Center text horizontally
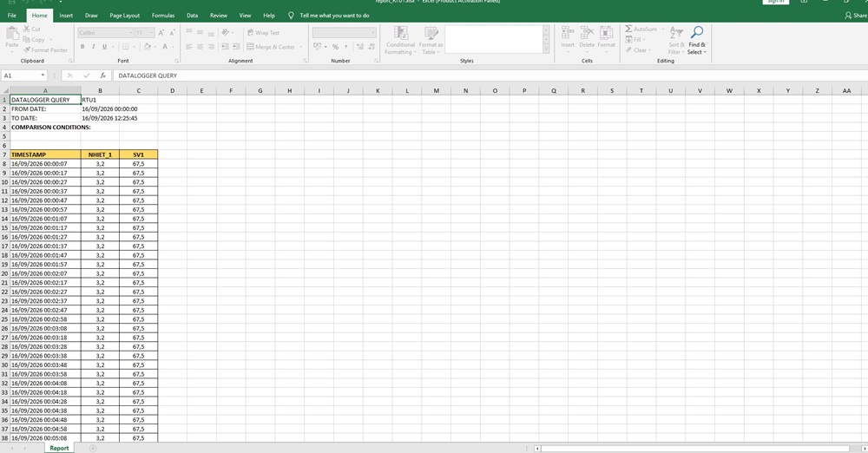This screenshot has width=868, height=453. 200,47
